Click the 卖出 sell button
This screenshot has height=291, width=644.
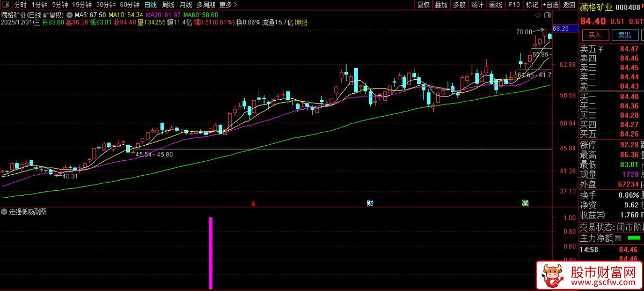click(x=624, y=35)
